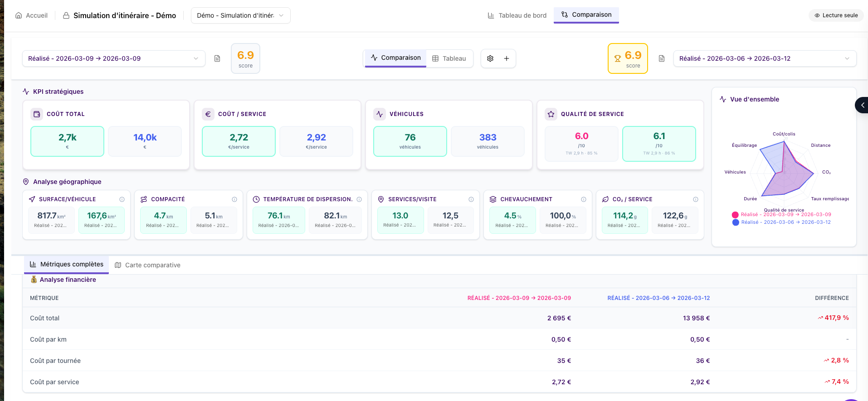Show info for CO₂ / Service card
The width and height of the screenshot is (868, 401).
[696, 199]
